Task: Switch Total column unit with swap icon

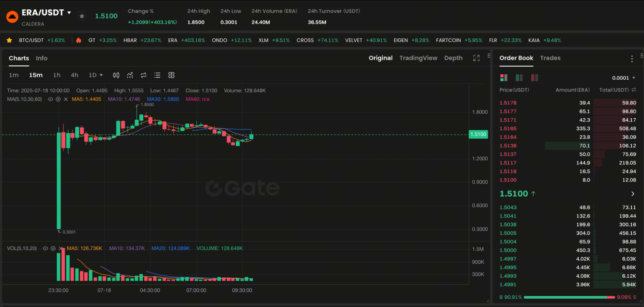Action: (x=634, y=90)
